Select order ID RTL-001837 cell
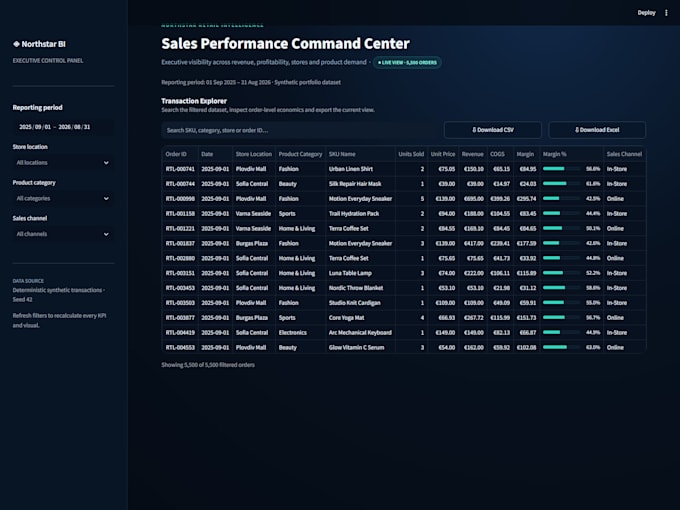 point(180,243)
